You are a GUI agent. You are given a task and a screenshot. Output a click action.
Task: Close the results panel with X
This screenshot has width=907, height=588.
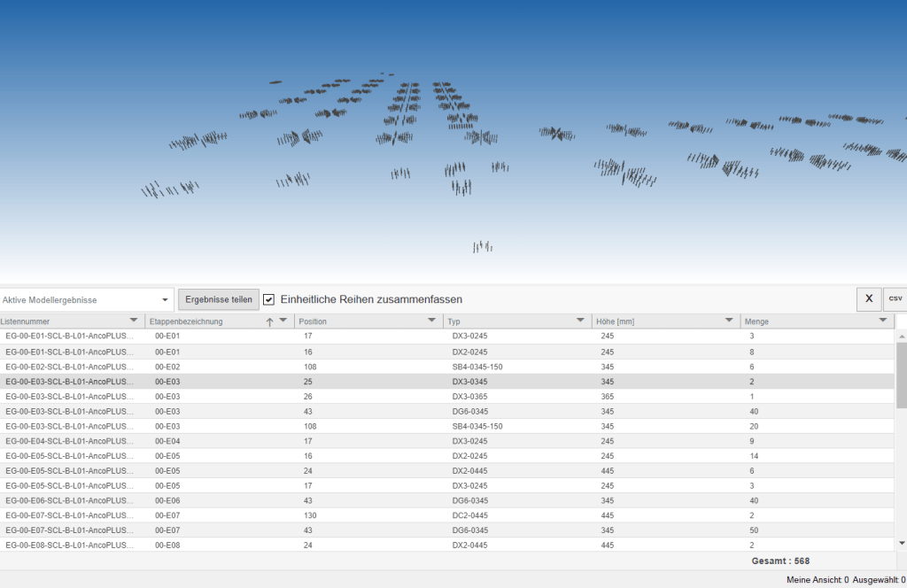coord(868,299)
